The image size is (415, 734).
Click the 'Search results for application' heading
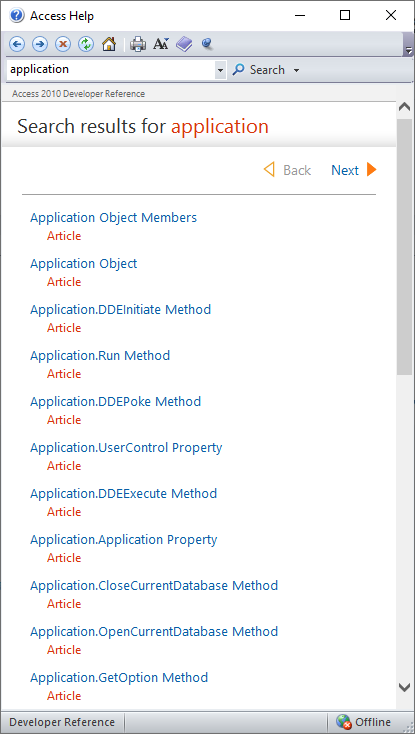pyautogui.click(x=143, y=126)
